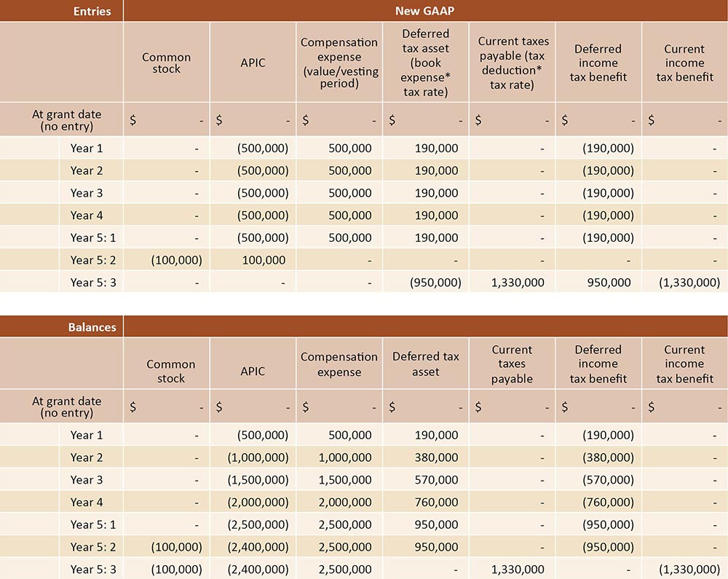Click 'Current taxes payable (tax deduction* tax rate)' header
728x579 pixels.
[x=512, y=63]
